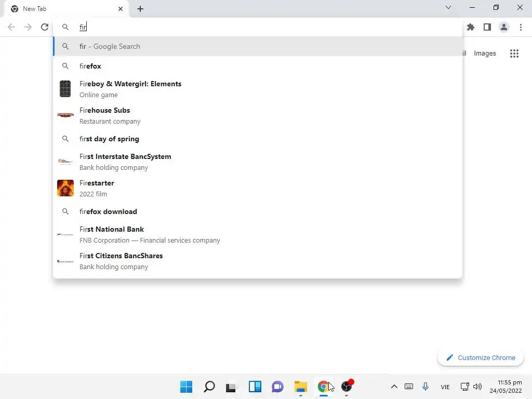Reload the page with refresh icon
532x399 pixels.
point(45,27)
